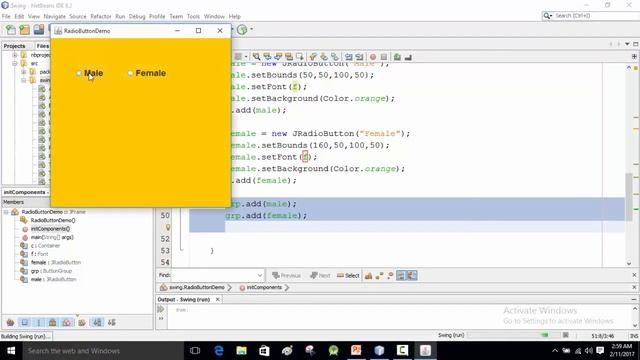Viewport: 640px width, 360px height.
Task: Click the first filter icon in Members toolbar
Action: (x=11, y=322)
